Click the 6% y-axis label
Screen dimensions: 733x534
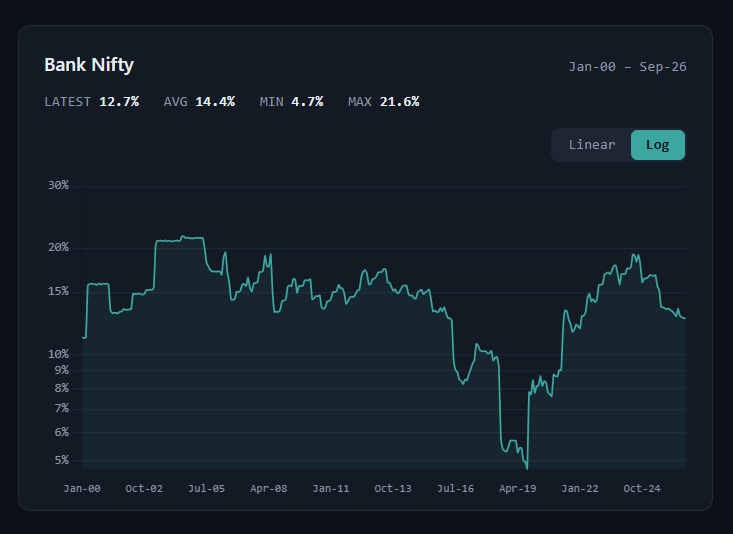click(62, 432)
